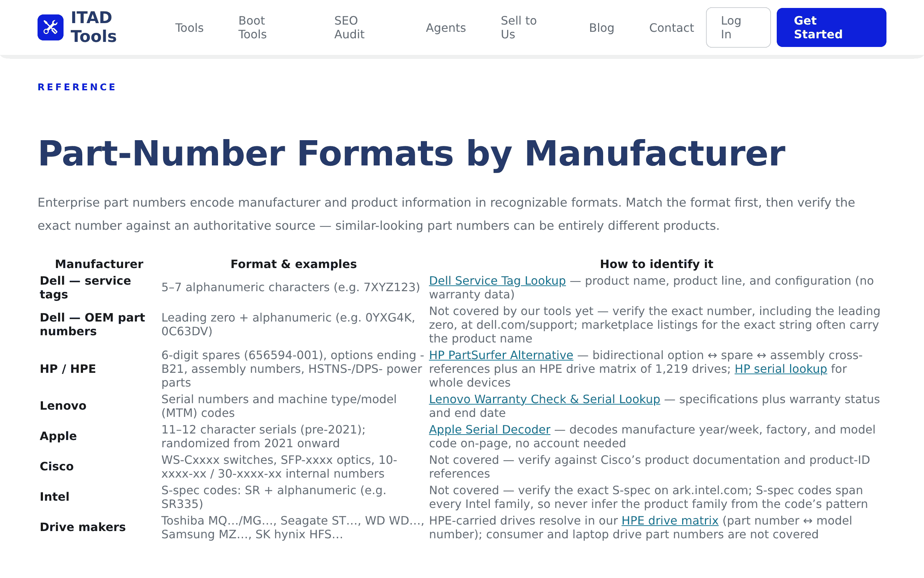This screenshot has width=924, height=578.
Task: Select the Apple row label
Action: click(x=58, y=436)
